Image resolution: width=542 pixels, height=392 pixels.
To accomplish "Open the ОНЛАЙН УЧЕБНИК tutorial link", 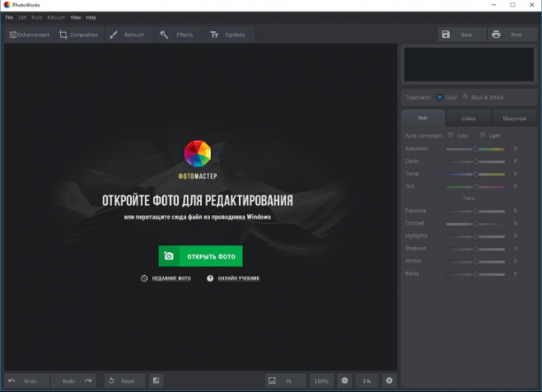I will pyautogui.click(x=238, y=279).
